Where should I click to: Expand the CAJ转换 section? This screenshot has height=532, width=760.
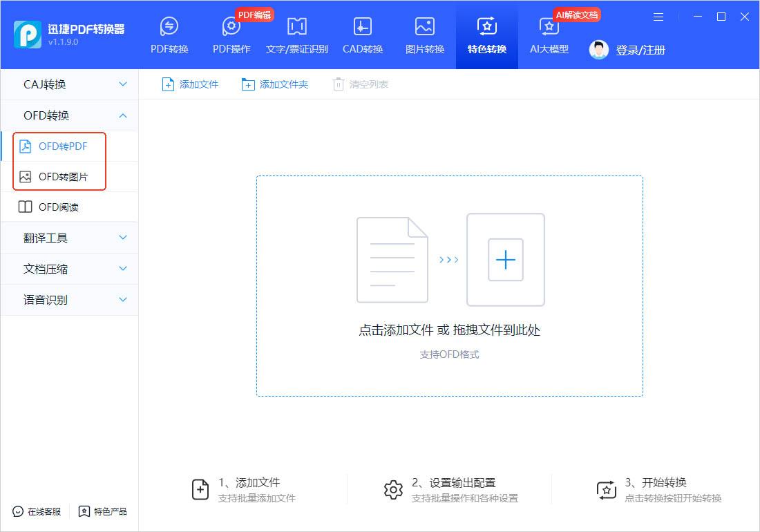coord(69,84)
